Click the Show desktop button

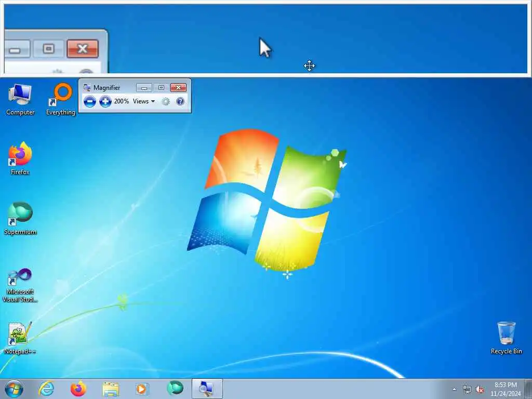pos(528,389)
